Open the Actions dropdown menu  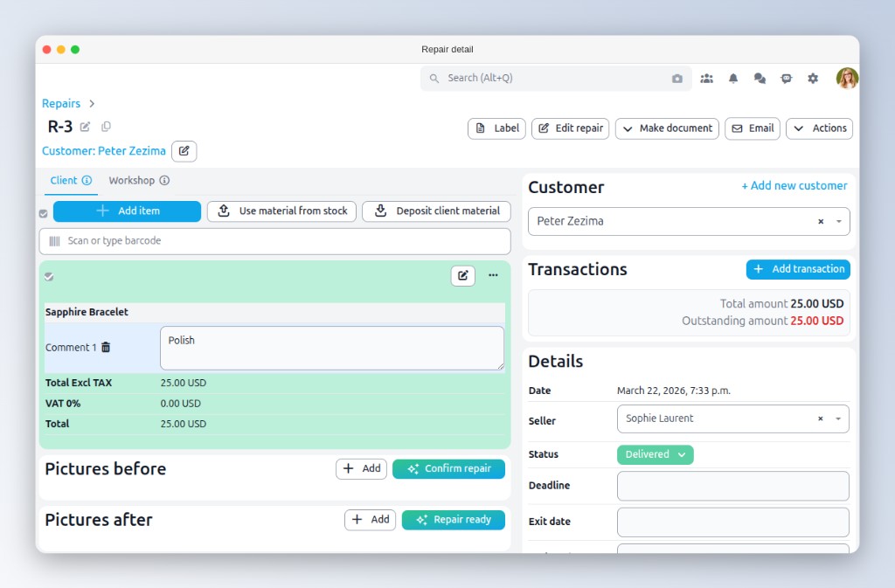(819, 128)
